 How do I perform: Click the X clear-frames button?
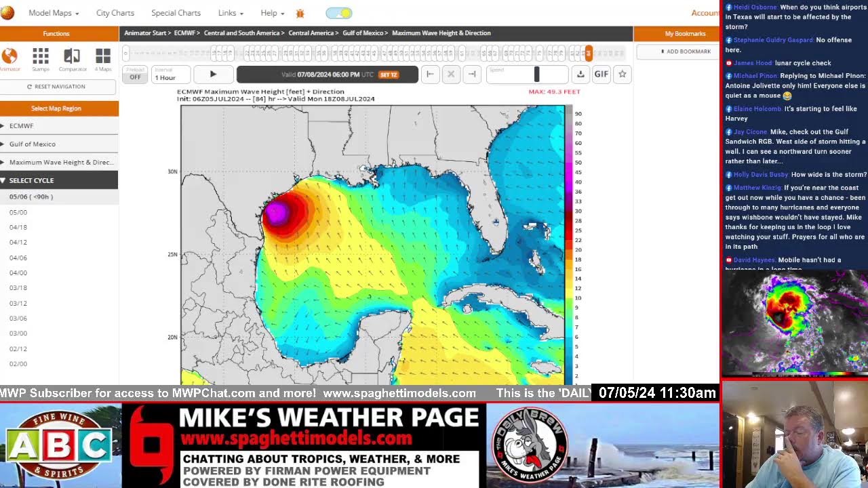click(451, 75)
